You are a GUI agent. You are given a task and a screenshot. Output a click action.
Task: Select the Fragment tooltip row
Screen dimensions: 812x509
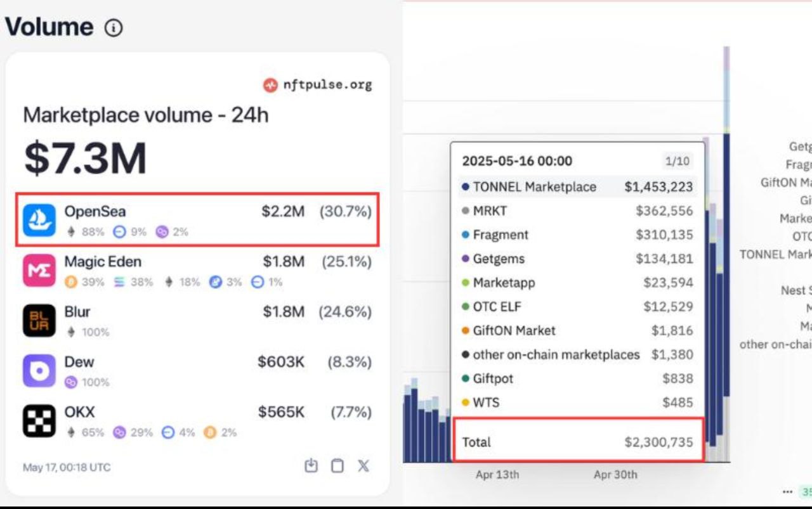click(577, 235)
